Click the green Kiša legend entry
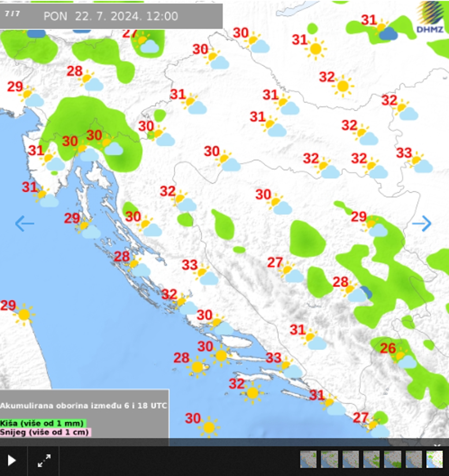The height and width of the screenshot is (476, 449). pyautogui.click(x=42, y=423)
